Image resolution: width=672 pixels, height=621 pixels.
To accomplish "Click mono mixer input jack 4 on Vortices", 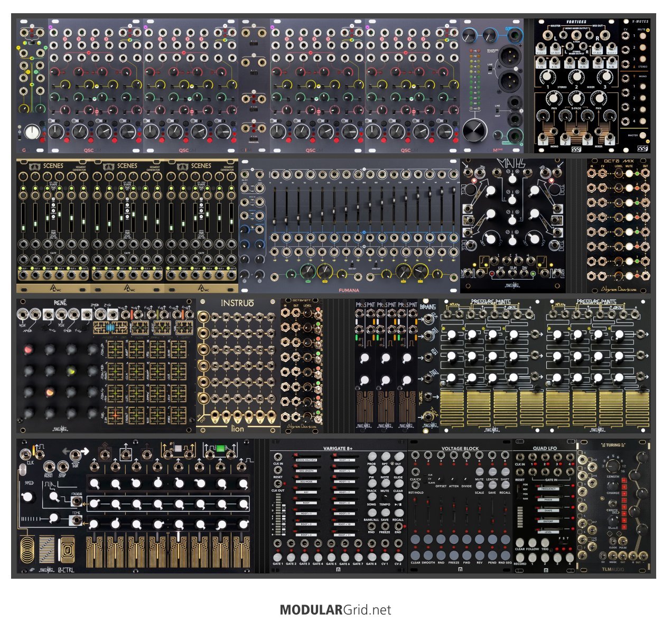I will click(x=610, y=136).
